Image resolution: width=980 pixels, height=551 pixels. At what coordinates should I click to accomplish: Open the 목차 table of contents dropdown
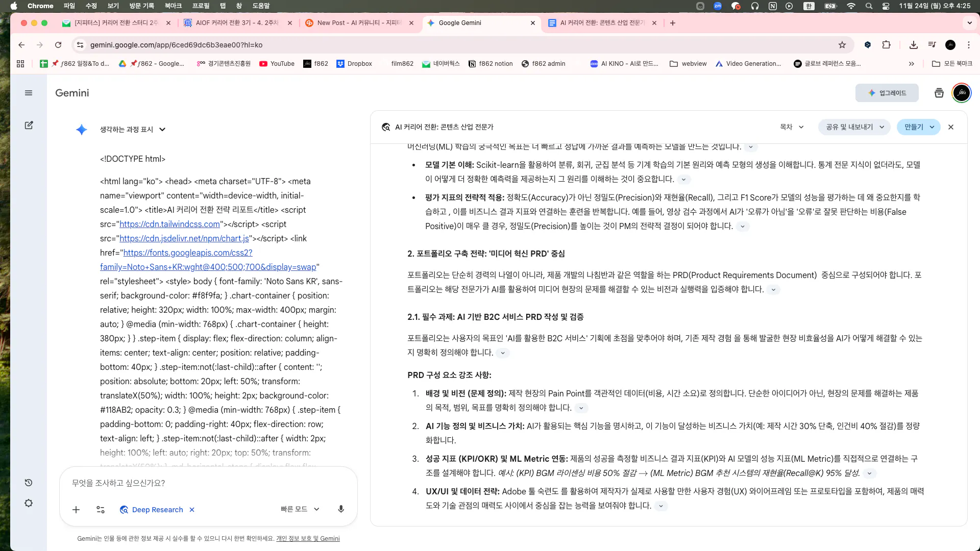[x=792, y=127]
